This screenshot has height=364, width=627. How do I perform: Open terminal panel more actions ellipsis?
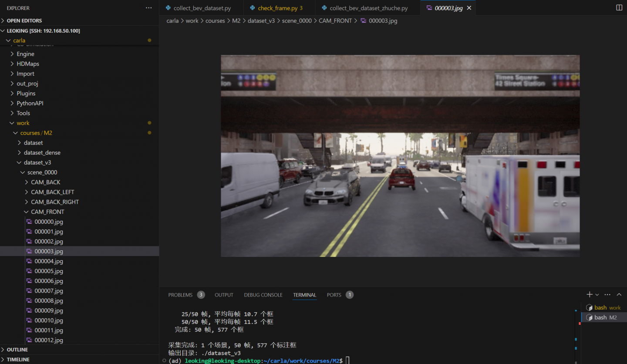(607, 295)
